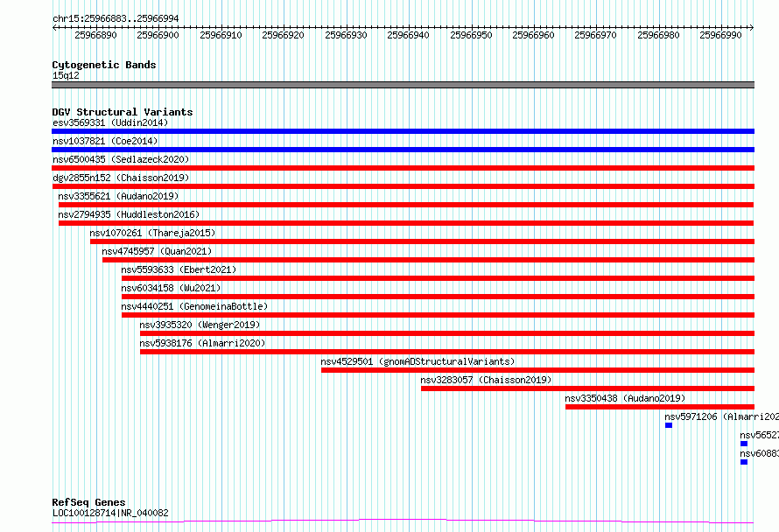Select the blue nsv1037821 variant bar
Image resolution: width=779 pixels, height=532 pixels.
[x=403, y=150]
